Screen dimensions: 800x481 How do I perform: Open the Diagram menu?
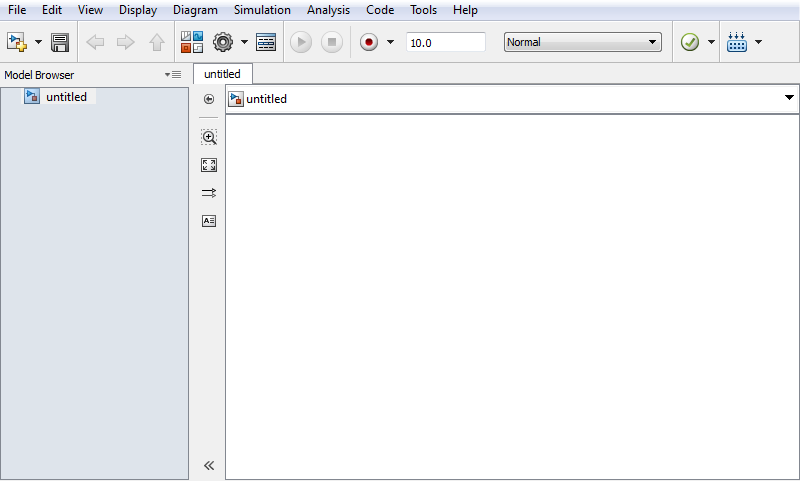click(195, 10)
